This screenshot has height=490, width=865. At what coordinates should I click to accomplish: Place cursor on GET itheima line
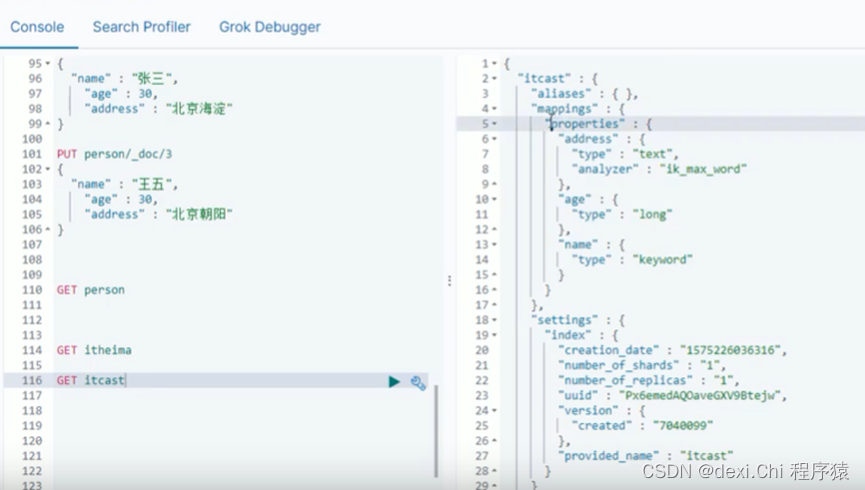coord(94,350)
